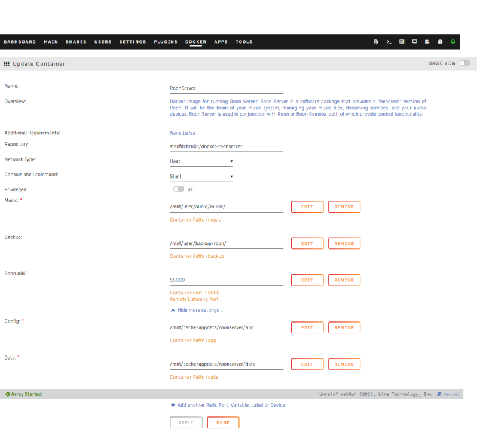This screenshot has height=448, width=477.
Task: Open the Users tab
Action: coord(103,42)
